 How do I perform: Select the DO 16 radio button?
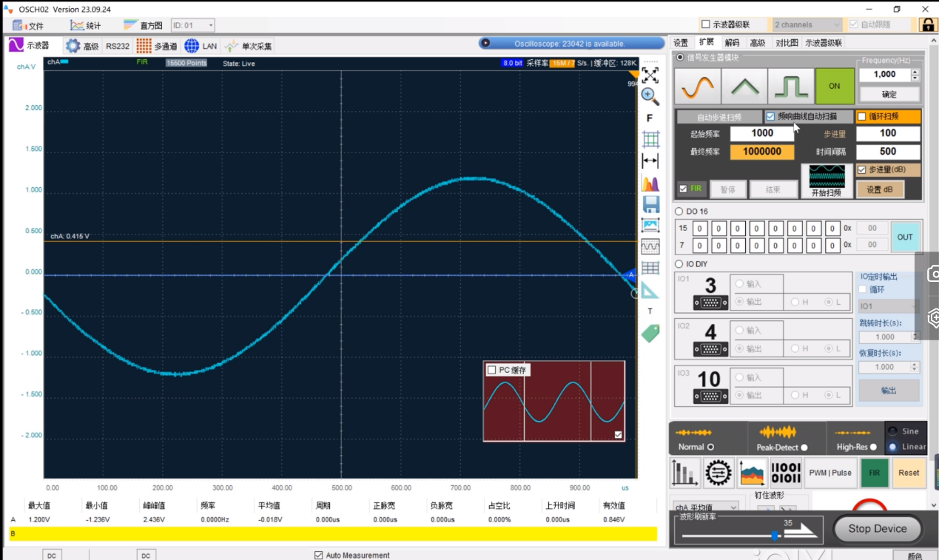coord(679,212)
